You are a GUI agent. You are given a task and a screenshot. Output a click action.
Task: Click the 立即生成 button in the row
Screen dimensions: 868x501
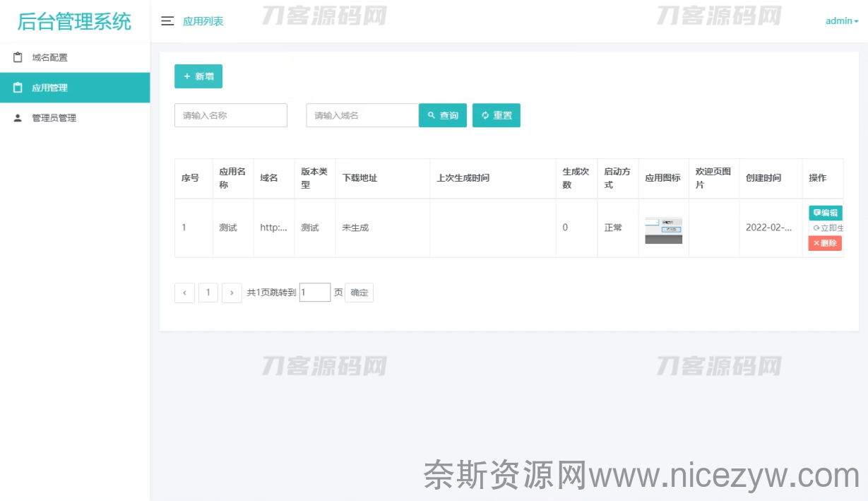826,228
